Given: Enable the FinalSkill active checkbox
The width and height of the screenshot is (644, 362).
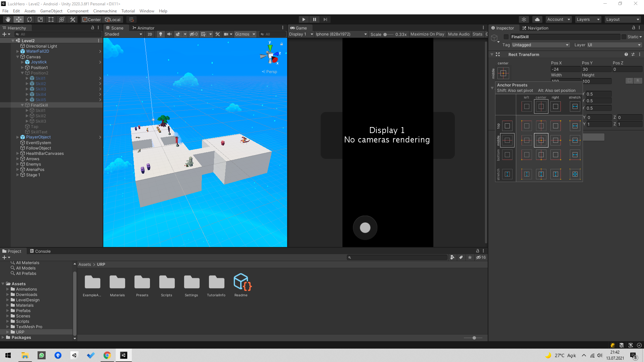Looking at the screenshot, I should [506, 37].
